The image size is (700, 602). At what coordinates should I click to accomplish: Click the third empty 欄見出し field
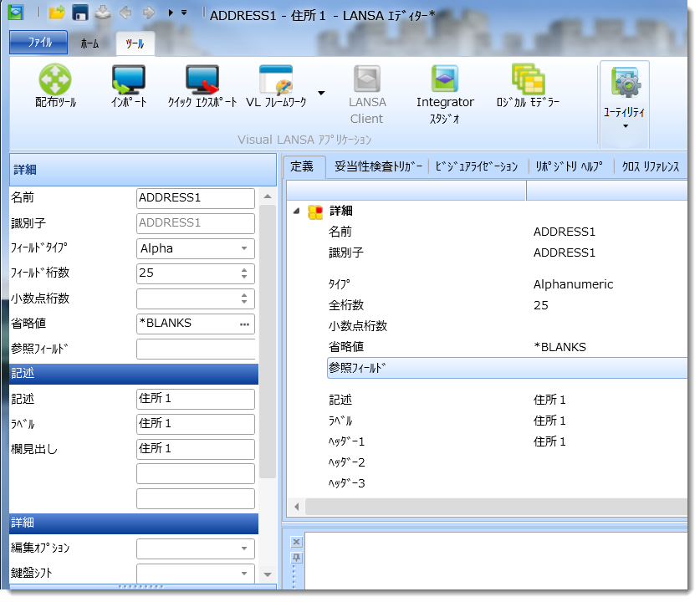195,498
